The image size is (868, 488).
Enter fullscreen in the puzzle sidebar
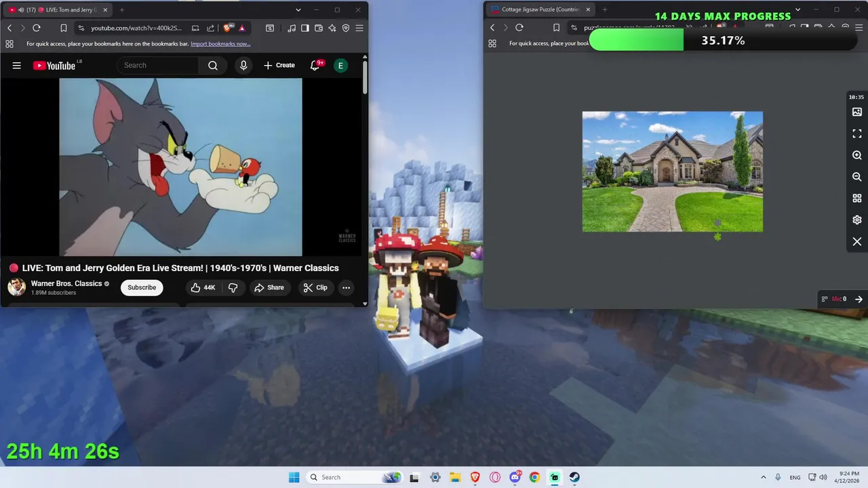[x=857, y=134]
